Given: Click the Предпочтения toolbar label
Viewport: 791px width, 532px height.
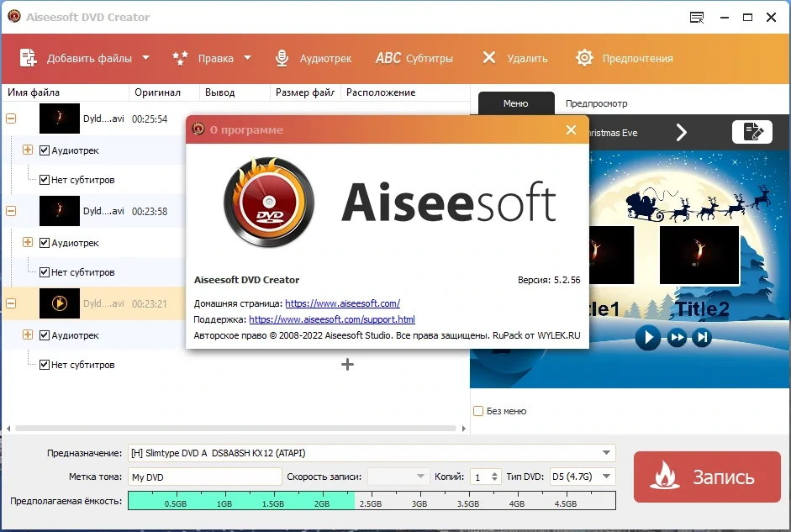Looking at the screenshot, I should (638, 59).
